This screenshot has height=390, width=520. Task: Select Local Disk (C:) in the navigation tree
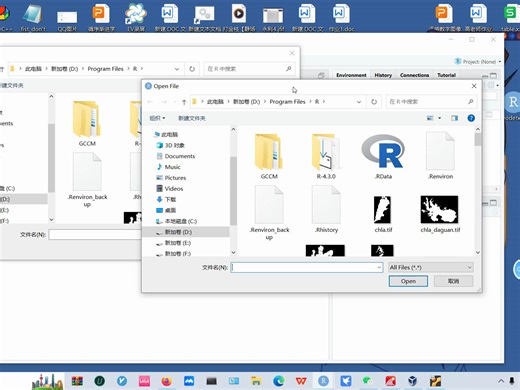[x=176, y=221]
